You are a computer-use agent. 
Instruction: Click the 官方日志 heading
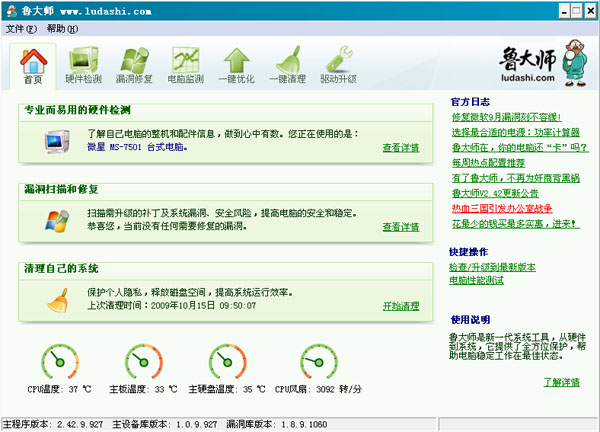point(470,102)
